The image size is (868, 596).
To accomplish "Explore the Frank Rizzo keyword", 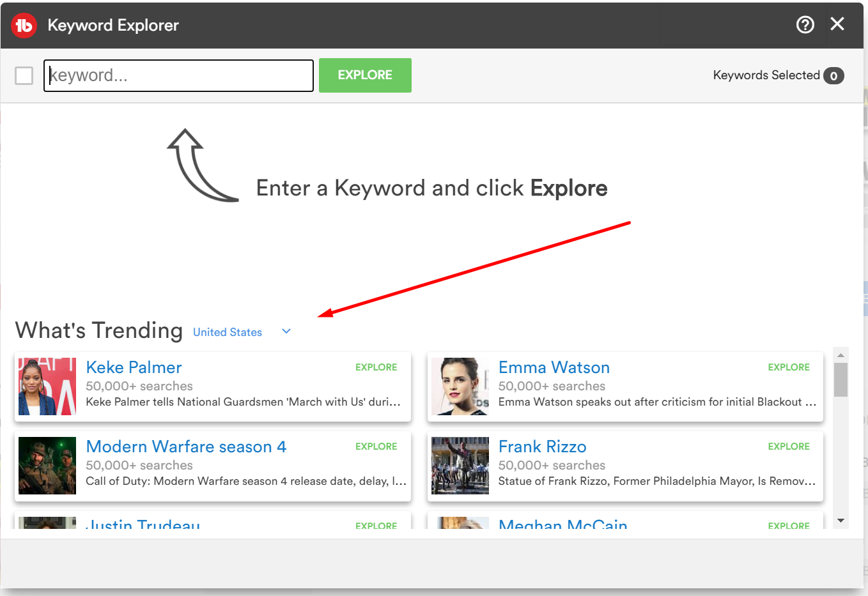I will click(x=788, y=447).
